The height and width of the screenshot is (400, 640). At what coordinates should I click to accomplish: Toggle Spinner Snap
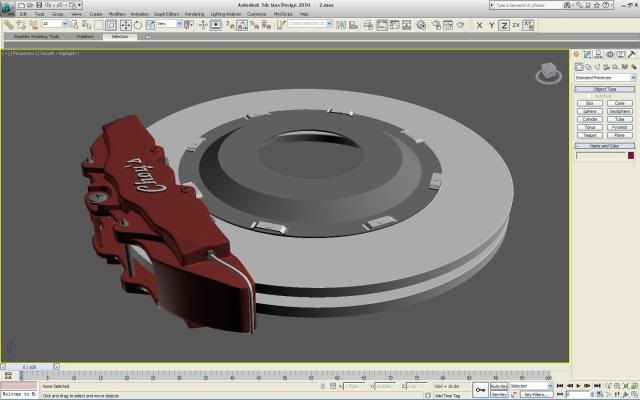(267, 25)
